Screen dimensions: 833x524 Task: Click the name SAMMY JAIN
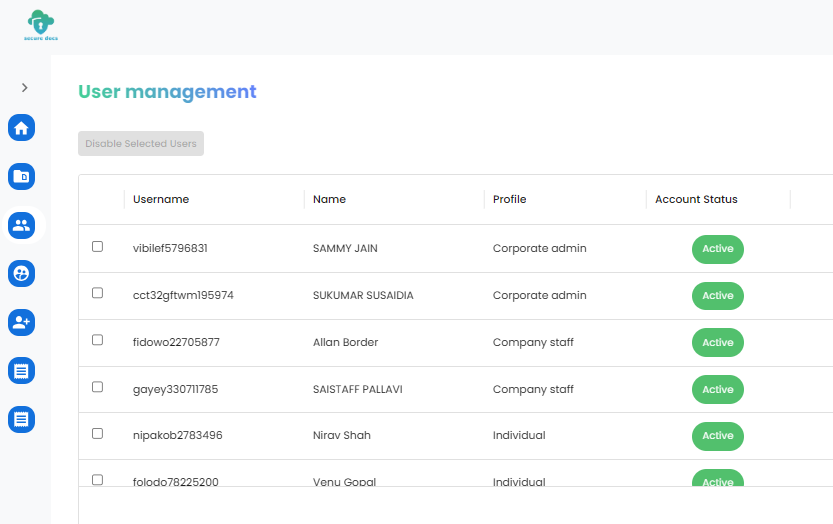[345, 248]
